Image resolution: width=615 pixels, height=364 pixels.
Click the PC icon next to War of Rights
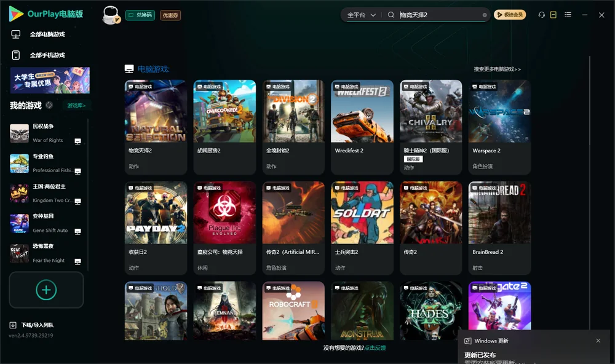click(77, 141)
